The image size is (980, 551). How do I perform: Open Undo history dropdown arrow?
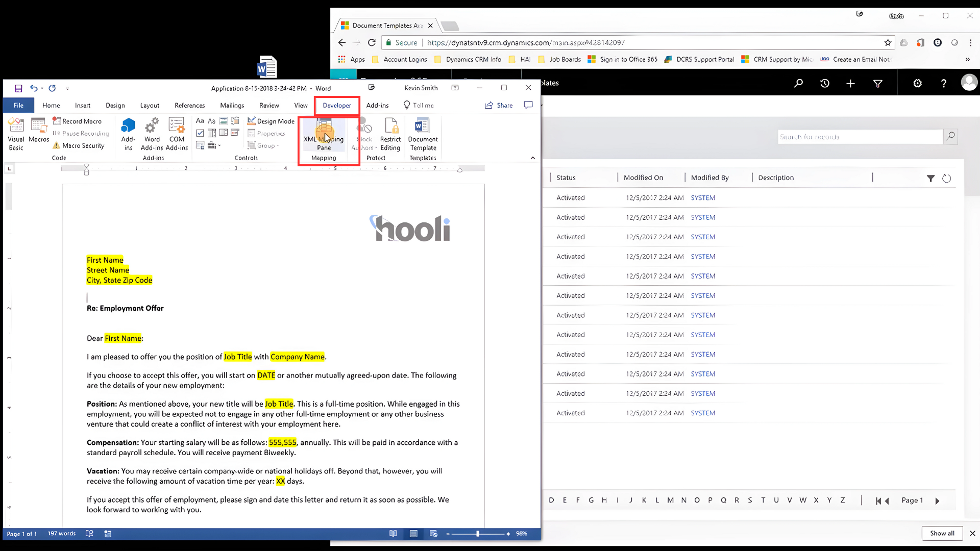click(42, 88)
